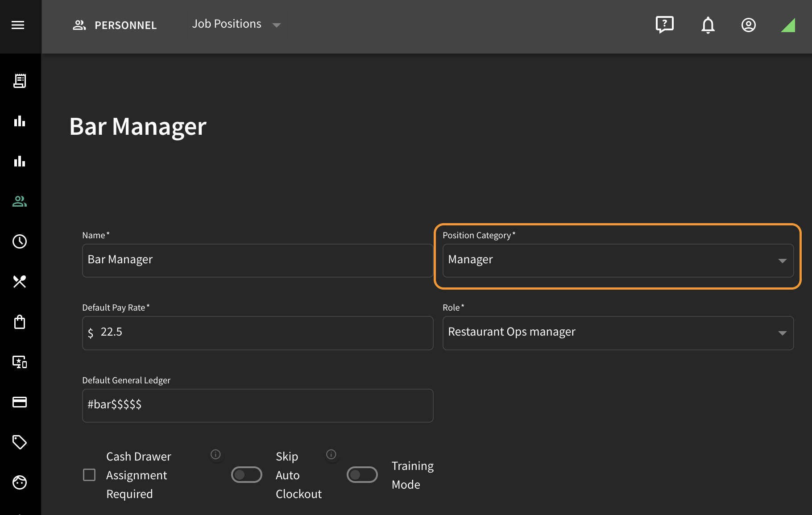Open the hamburger navigation menu
812x515 pixels.
pos(18,25)
